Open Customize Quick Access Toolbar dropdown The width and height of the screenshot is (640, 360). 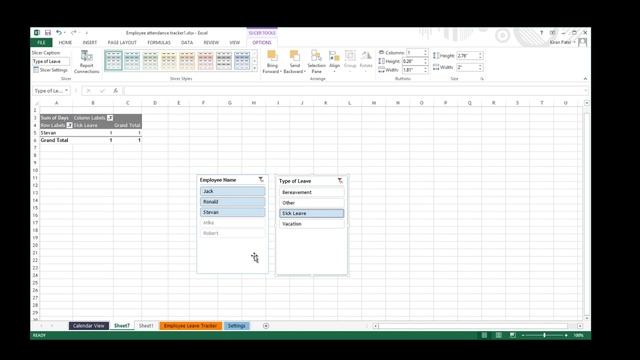point(87,33)
